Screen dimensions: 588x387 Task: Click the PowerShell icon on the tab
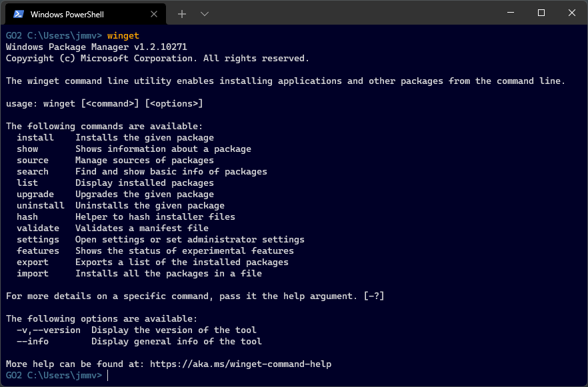pos(19,14)
